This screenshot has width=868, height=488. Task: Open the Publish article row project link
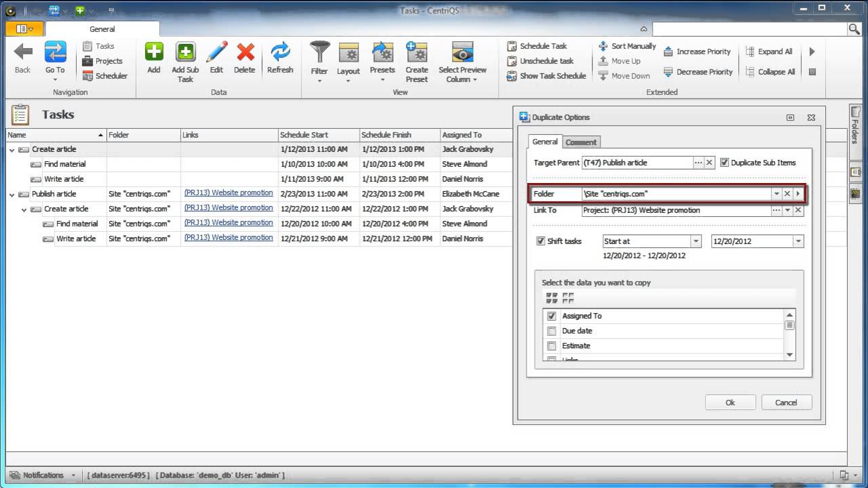pos(229,193)
